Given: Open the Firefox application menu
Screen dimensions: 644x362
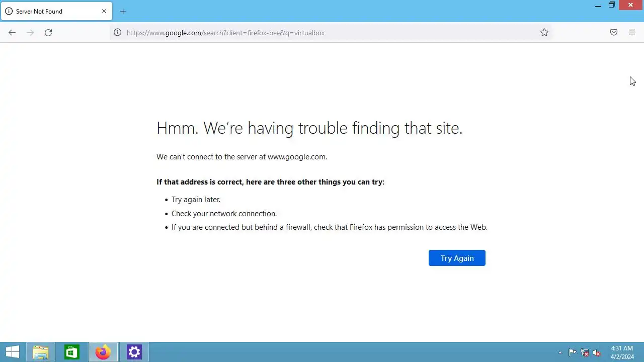Looking at the screenshot, I should coord(632,33).
